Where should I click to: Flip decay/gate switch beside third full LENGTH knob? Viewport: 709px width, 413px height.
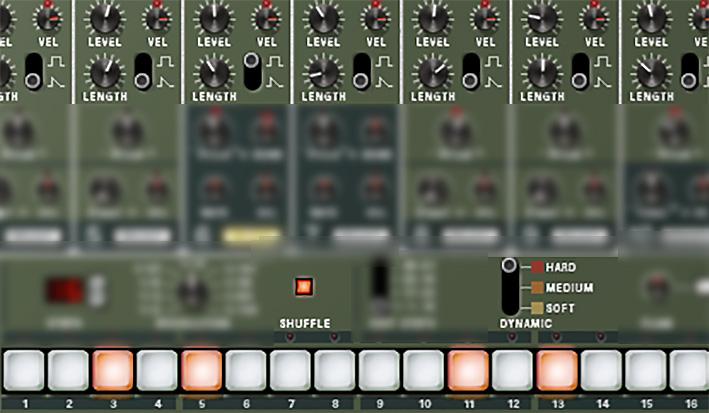tap(362, 71)
